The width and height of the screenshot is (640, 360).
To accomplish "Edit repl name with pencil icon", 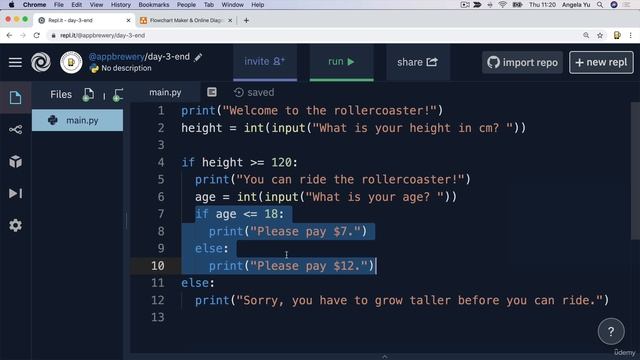I will [198, 57].
